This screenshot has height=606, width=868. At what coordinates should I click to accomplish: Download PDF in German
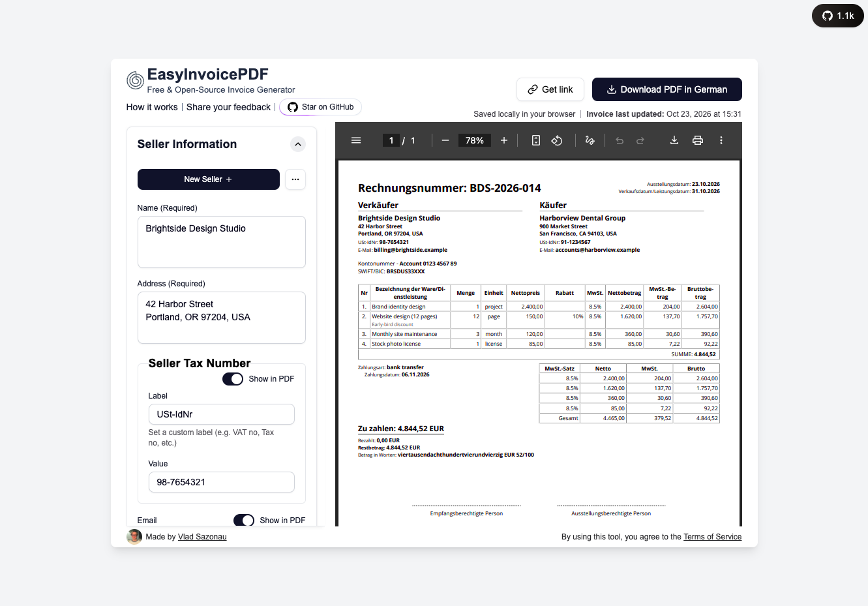click(x=667, y=89)
